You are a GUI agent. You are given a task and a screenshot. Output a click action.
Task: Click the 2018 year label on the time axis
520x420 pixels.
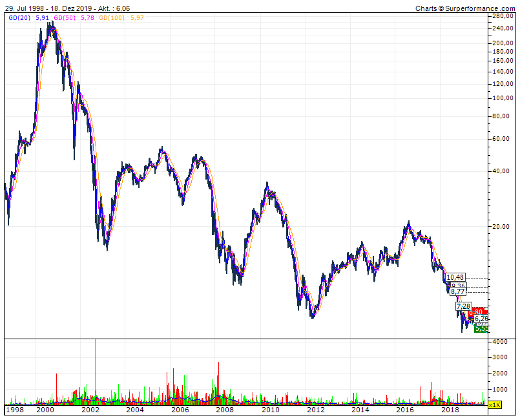[x=450, y=410]
